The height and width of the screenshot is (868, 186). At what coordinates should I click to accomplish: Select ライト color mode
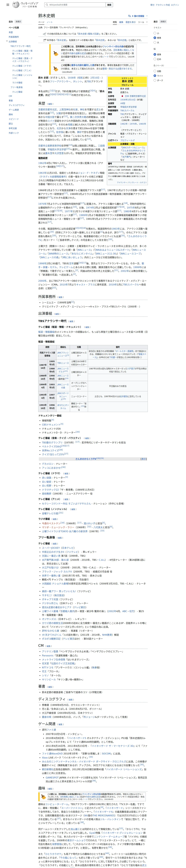(155, 76)
